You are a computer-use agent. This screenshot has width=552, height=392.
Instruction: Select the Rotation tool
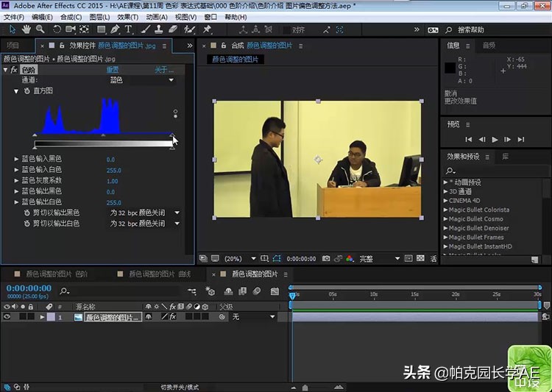pos(57,29)
